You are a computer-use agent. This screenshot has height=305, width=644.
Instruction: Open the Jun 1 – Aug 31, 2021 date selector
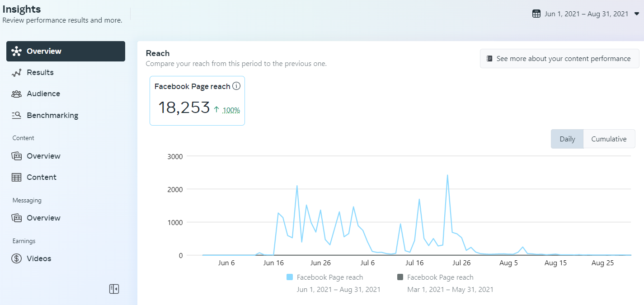(x=586, y=14)
